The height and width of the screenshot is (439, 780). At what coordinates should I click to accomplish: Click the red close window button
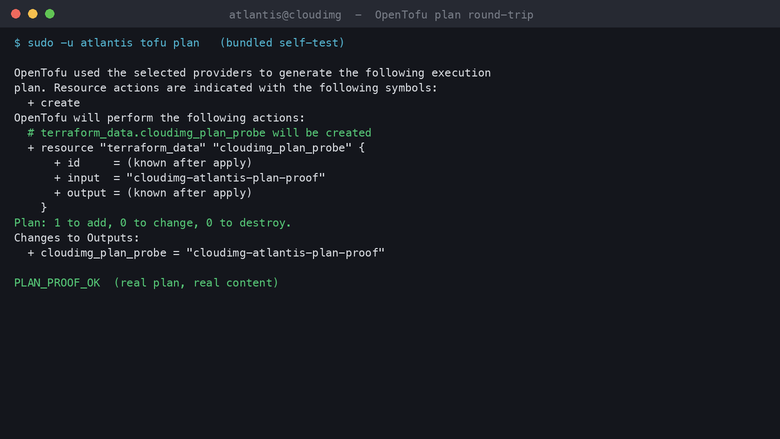[x=16, y=14]
